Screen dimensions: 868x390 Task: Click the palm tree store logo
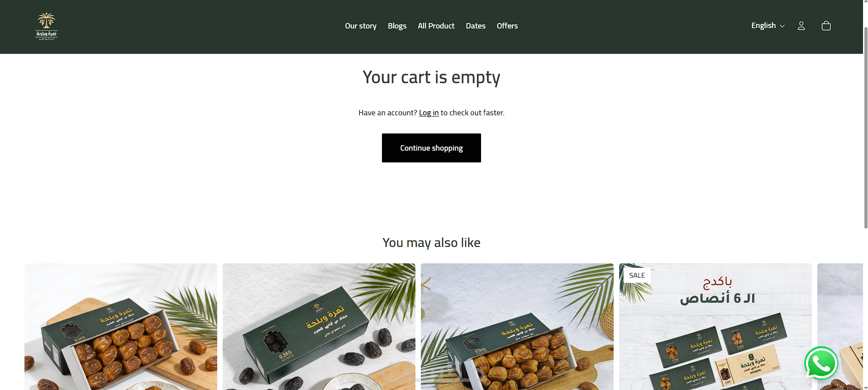coord(46,26)
